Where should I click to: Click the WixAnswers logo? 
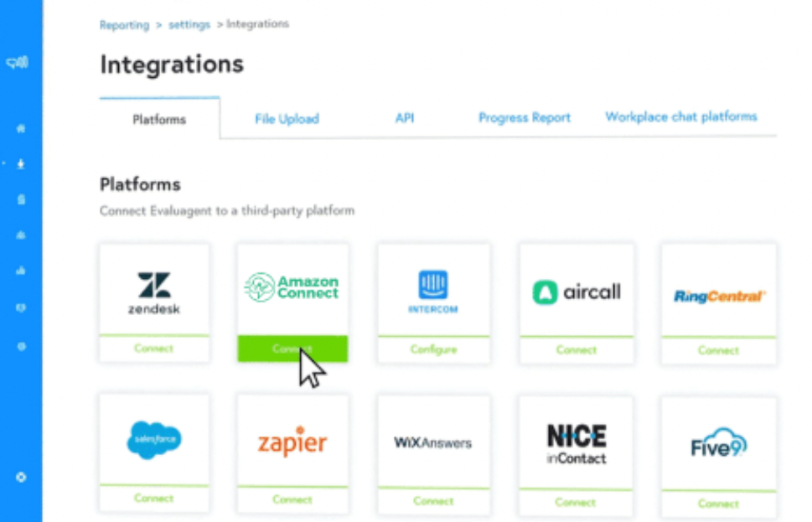433,442
